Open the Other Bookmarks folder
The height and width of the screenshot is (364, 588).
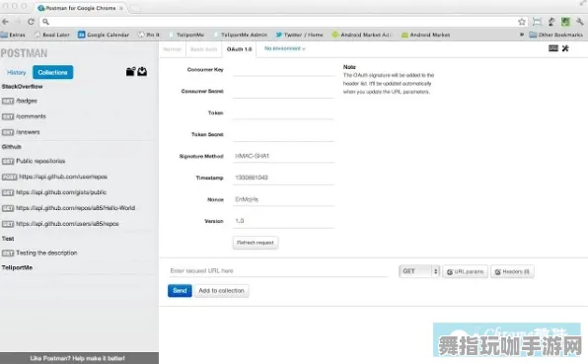click(556, 35)
